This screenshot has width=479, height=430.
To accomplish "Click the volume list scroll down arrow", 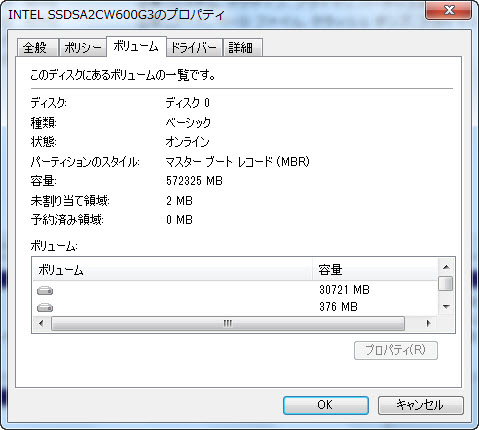I will (446, 307).
